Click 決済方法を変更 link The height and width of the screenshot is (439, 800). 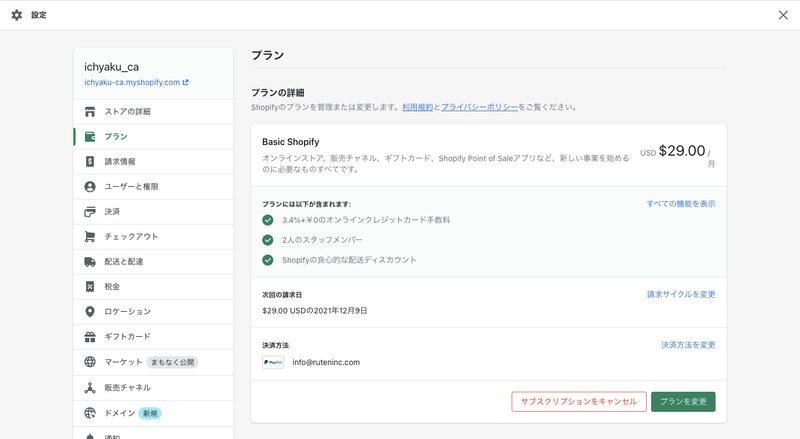688,345
